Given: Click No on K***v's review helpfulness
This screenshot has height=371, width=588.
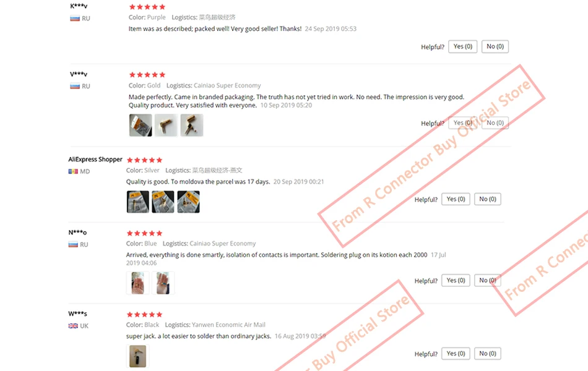Looking at the screenshot, I should 495,46.
